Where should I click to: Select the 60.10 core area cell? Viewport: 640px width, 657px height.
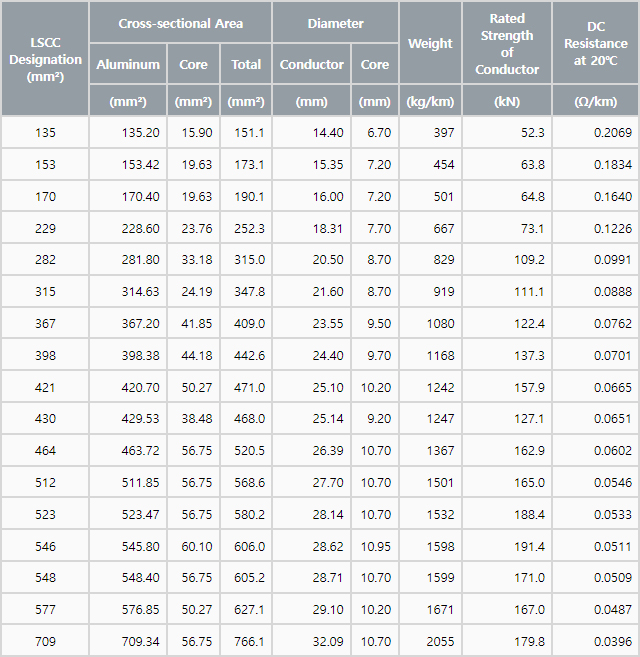tap(196, 546)
